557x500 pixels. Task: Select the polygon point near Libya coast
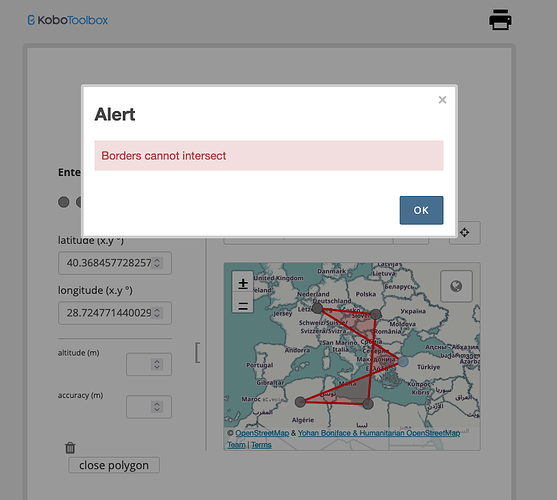pyautogui.click(x=368, y=404)
